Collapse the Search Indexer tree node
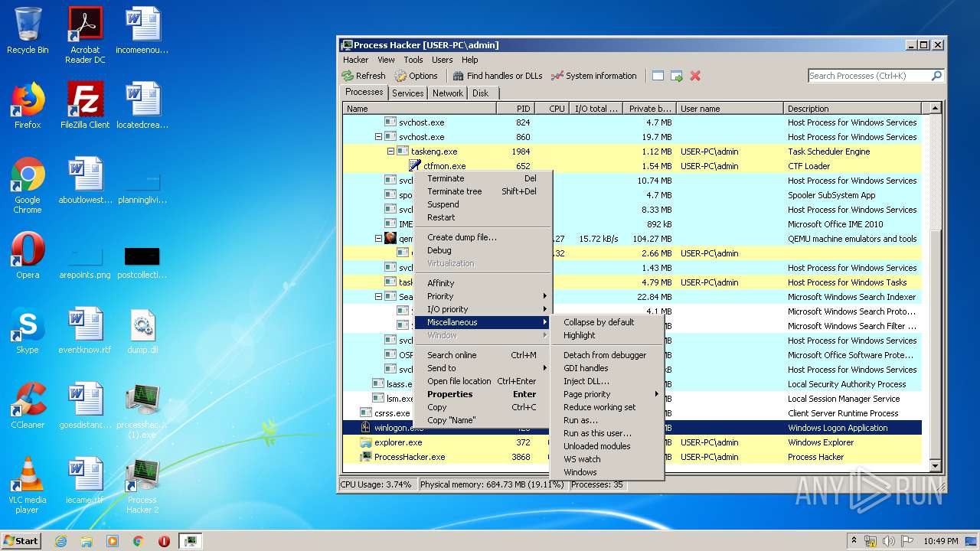Viewport: 980px width, 551px height. [378, 297]
